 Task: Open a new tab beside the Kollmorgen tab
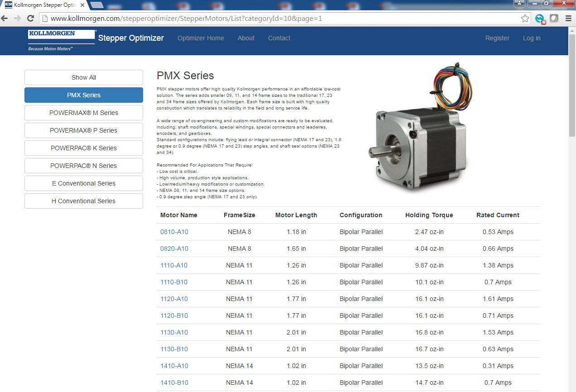click(x=96, y=5)
